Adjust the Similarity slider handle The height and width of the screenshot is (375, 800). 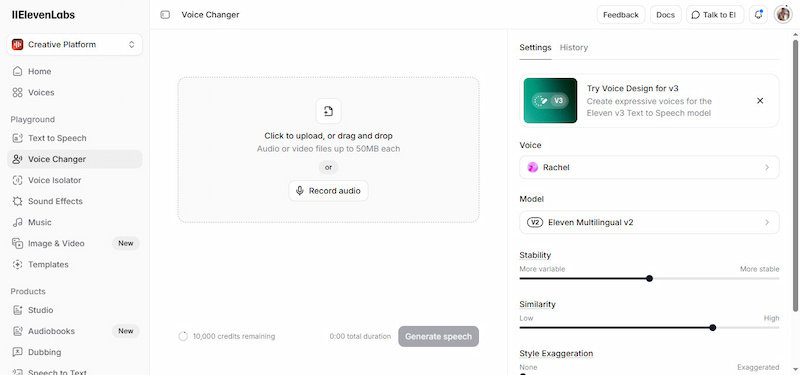tap(712, 328)
